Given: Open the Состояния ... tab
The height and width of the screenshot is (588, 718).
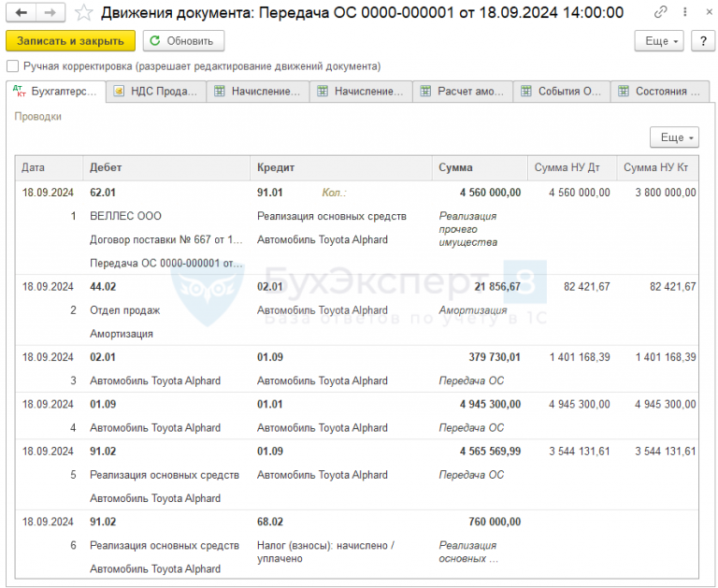Looking at the screenshot, I should tap(660, 92).
